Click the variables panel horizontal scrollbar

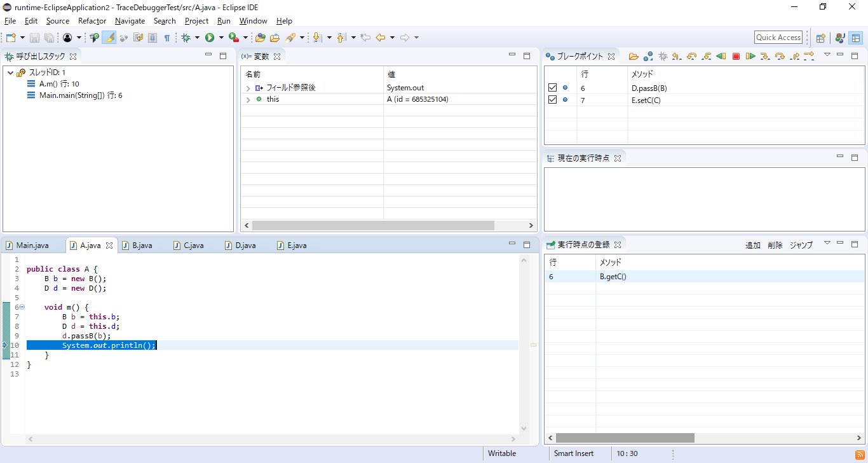(373, 226)
